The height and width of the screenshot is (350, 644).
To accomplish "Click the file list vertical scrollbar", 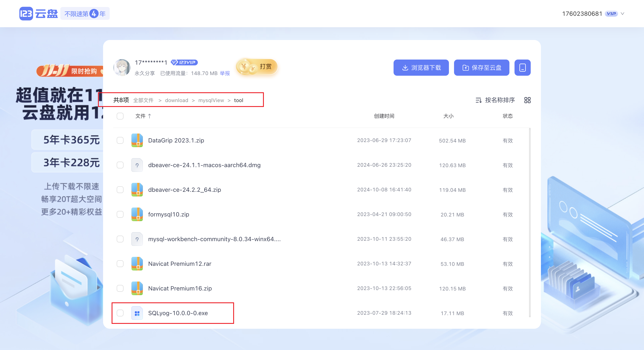I will [529, 222].
